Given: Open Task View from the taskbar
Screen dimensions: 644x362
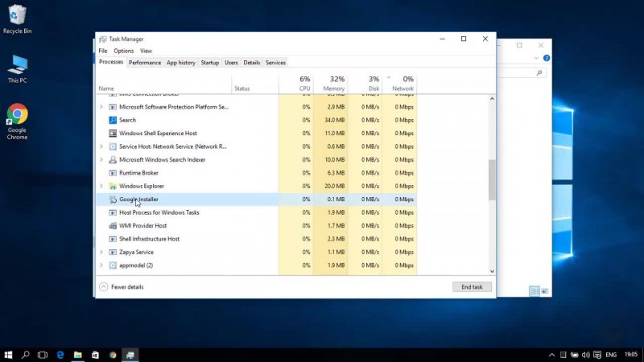Looking at the screenshot, I should [x=43, y=354].
